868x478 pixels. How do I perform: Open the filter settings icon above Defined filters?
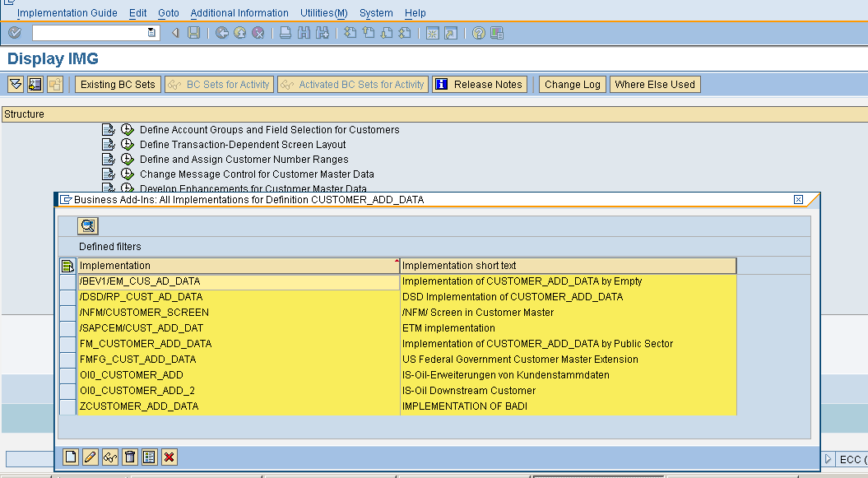pyautogui.click(x=88, y=225)
